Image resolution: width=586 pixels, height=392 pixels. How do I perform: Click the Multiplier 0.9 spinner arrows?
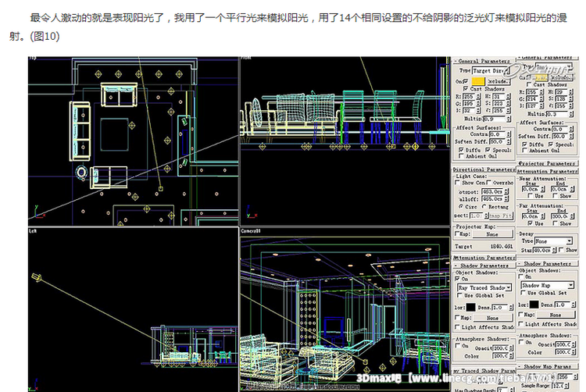pos(509,119)
